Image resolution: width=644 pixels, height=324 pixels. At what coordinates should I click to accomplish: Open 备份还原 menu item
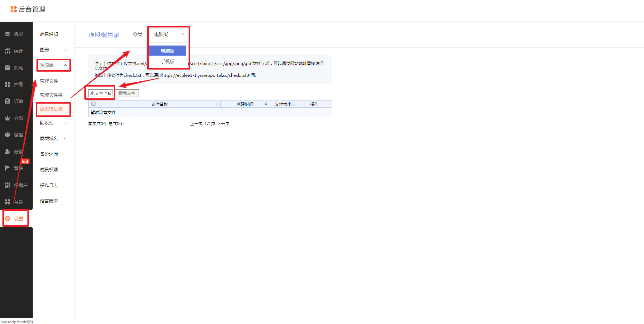[49, 154]
